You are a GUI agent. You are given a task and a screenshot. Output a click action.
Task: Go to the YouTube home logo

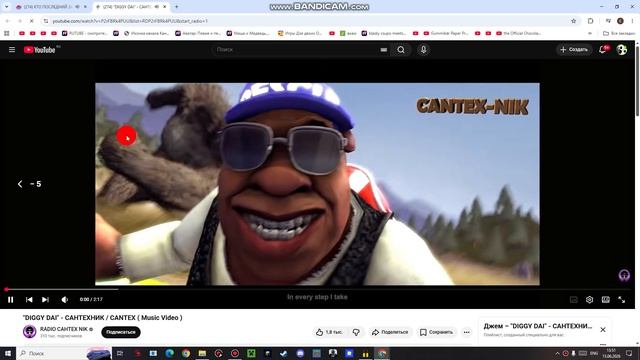pos(40,50)
